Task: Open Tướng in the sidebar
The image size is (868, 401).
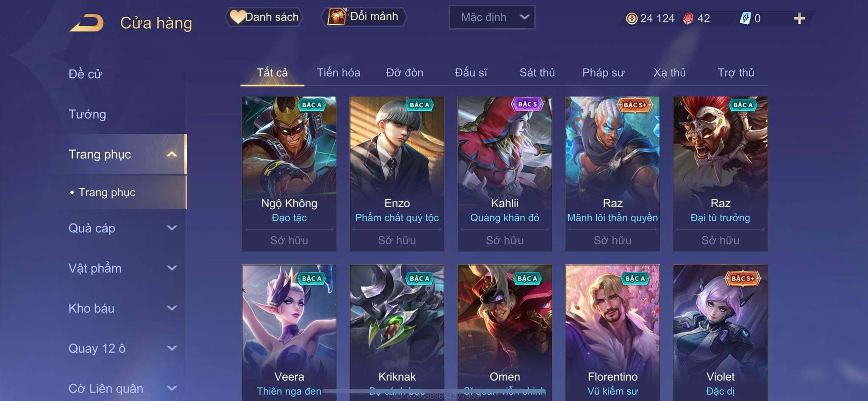Action: pyautogui.click(x=87, y=114)
